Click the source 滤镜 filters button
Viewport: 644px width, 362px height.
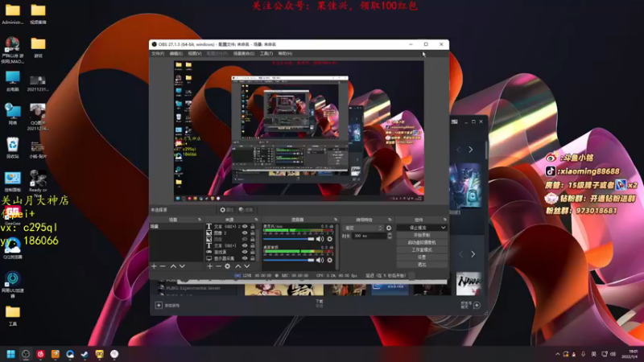pyautogui.click(x=246, y=210)
